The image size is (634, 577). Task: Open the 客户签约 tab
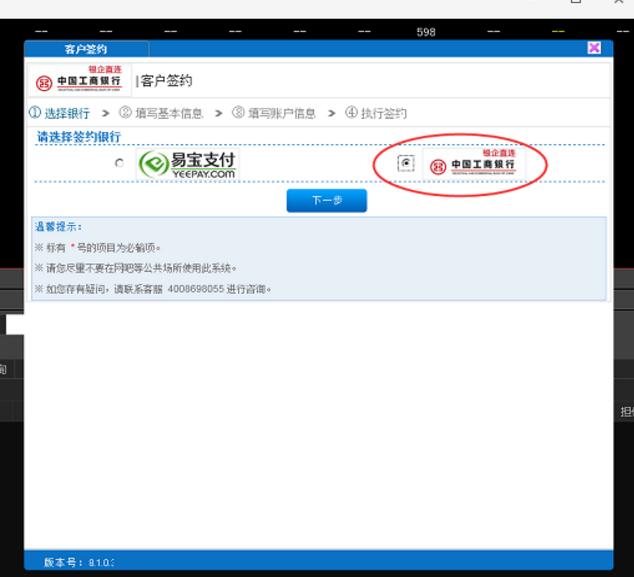pyautogui.click(x=86, y=49)
